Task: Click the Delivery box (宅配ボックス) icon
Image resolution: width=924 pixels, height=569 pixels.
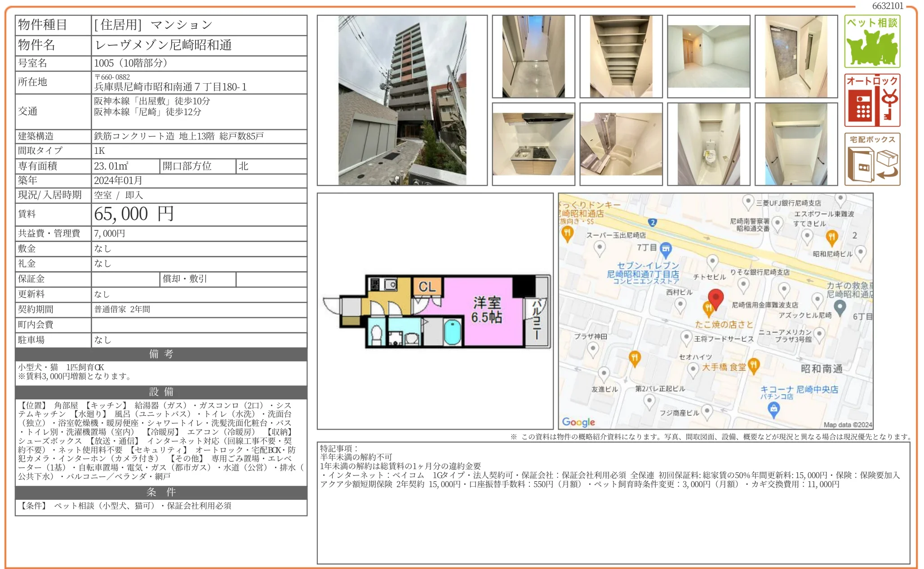Action: click(872, 159)
